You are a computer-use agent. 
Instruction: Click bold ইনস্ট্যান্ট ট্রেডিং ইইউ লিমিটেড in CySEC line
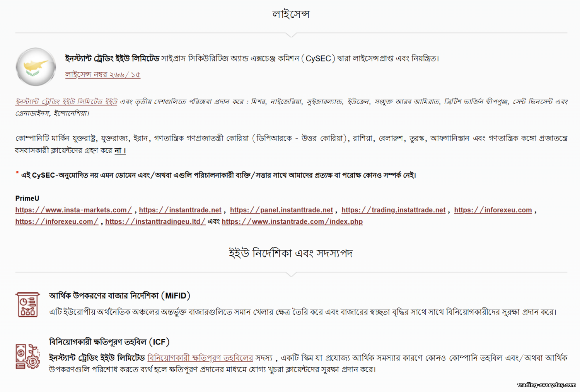point(112,59)
